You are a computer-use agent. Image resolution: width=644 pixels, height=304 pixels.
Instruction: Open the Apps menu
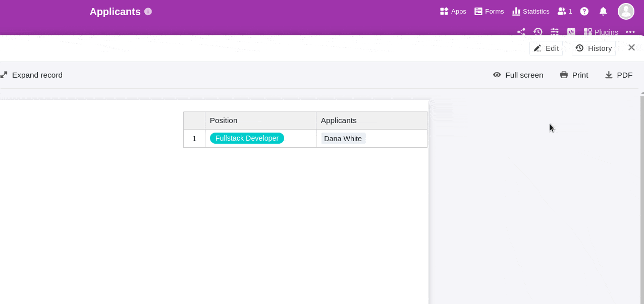coord(453,11)
